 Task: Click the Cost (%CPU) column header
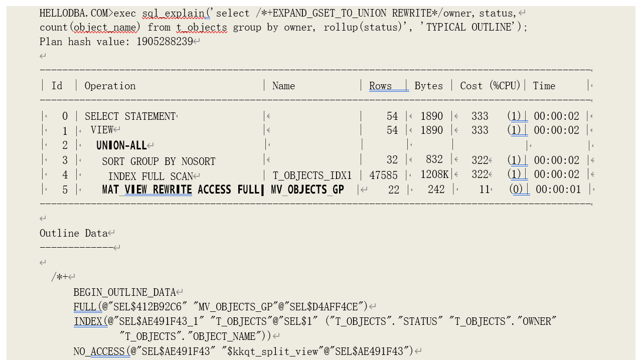pyautogui.click(x=490, y=86)
